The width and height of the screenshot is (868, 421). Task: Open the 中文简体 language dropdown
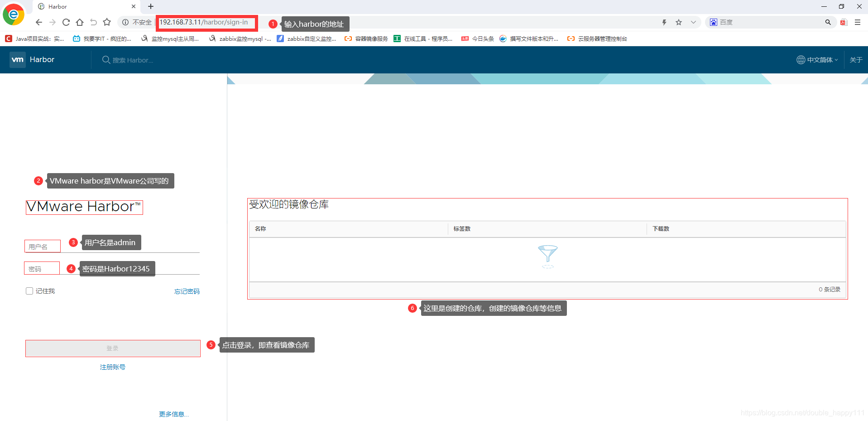coord(822,60)
